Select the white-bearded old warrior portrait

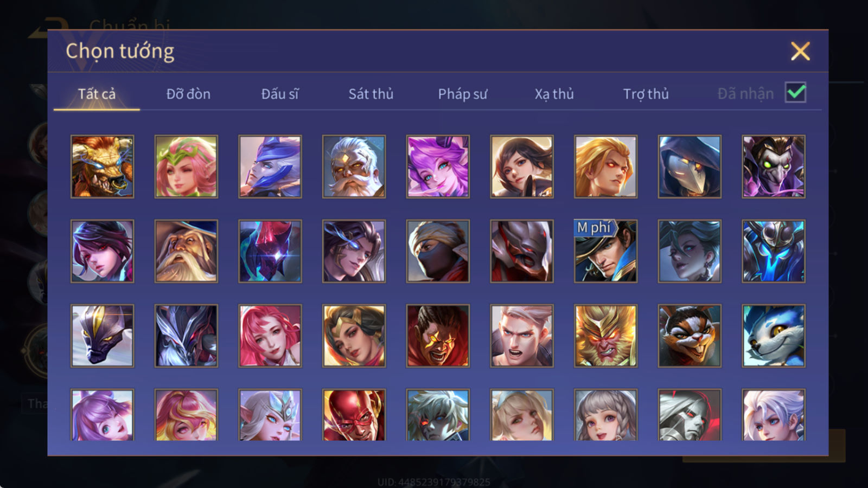tap(354, 166)
